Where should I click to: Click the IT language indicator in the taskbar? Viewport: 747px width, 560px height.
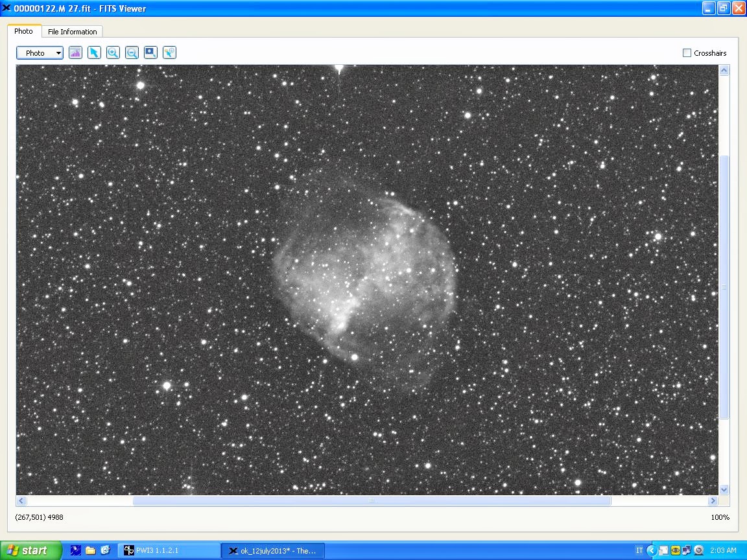point(639,550)
